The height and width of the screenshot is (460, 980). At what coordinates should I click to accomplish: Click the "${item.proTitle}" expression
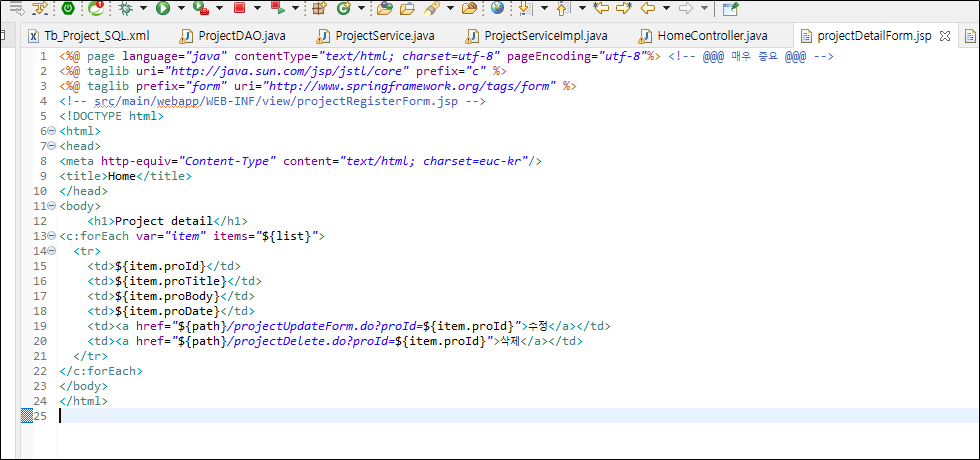(171, 281)
